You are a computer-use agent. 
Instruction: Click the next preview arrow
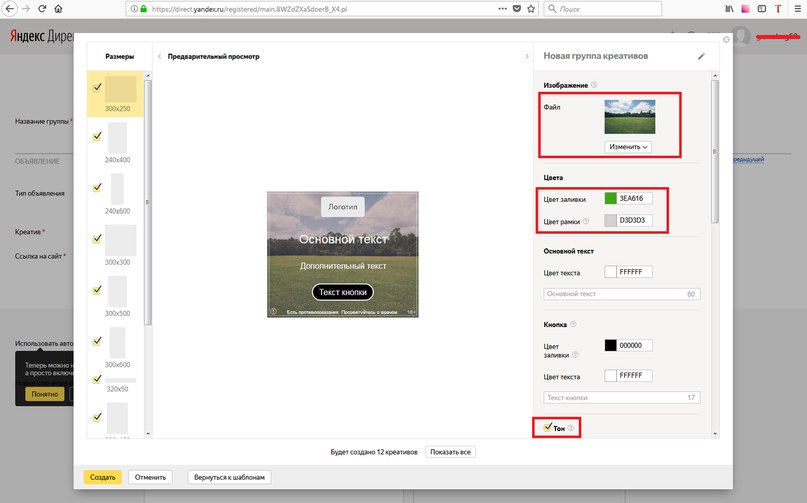pos(527,57)
